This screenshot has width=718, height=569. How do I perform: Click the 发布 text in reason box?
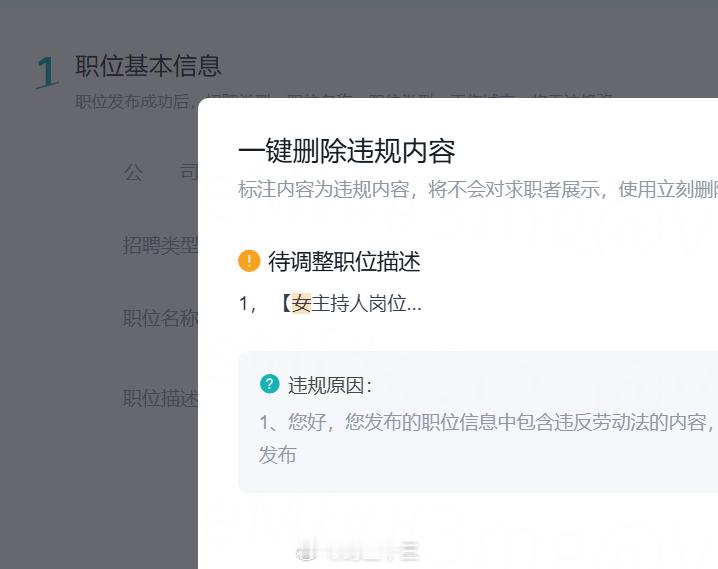(278, 455)
